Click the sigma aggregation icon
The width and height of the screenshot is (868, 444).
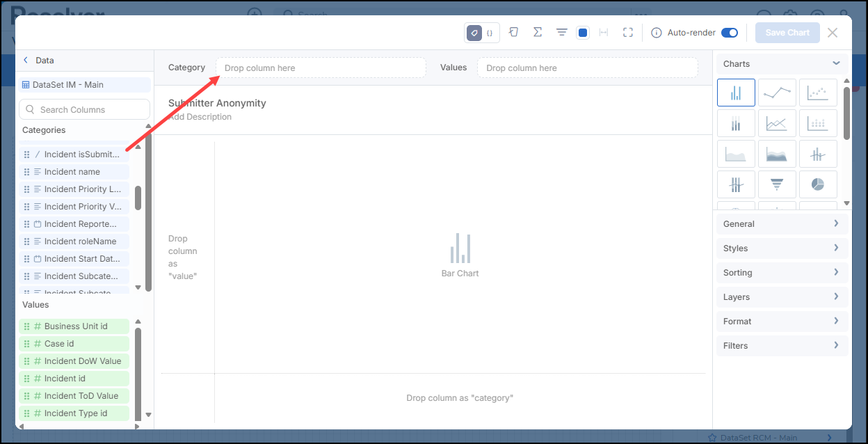coord(538,33)
